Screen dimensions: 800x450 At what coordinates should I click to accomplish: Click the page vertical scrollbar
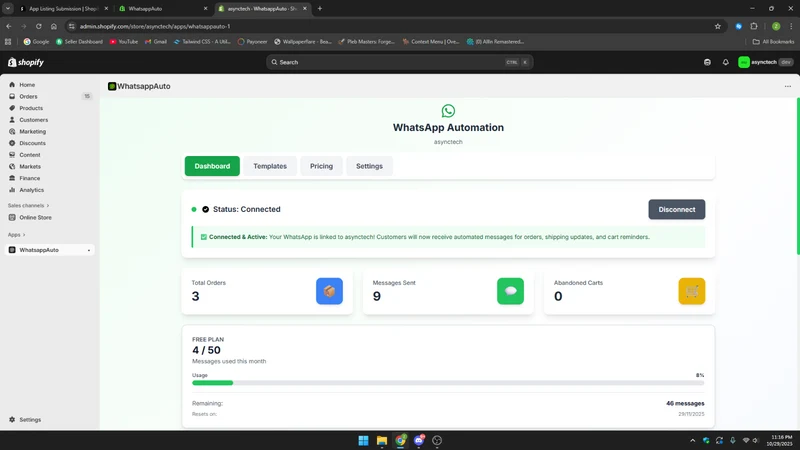(798, 176)
